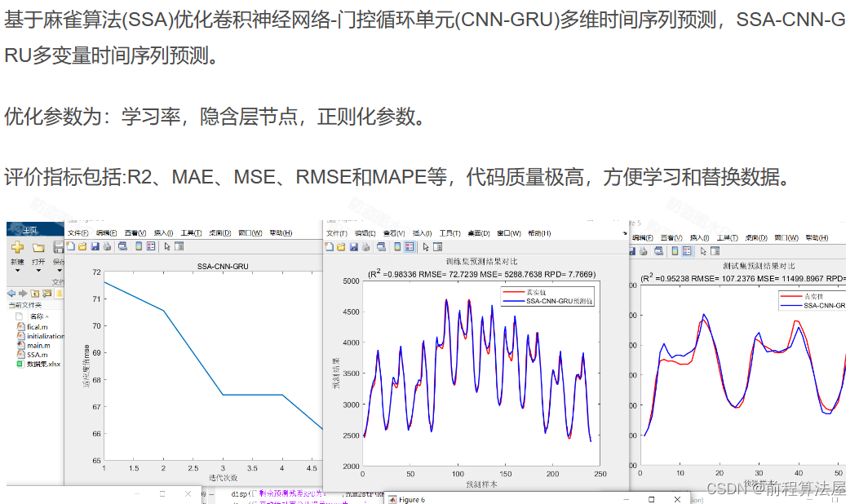Screen dimensions: 859x504
Task: Save the training results figure with the Save icon
Action: 353,245
